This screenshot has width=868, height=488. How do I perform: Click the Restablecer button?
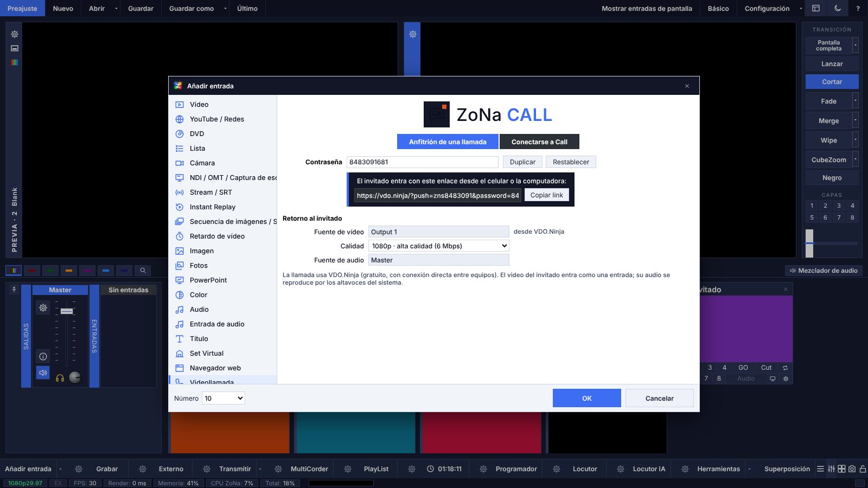click(x=571, y=162)
